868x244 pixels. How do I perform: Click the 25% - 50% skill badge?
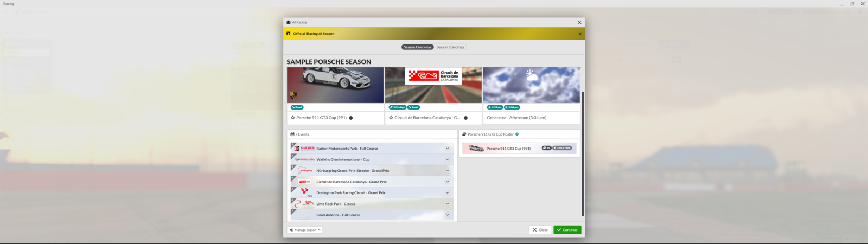[x=562, y=148]
